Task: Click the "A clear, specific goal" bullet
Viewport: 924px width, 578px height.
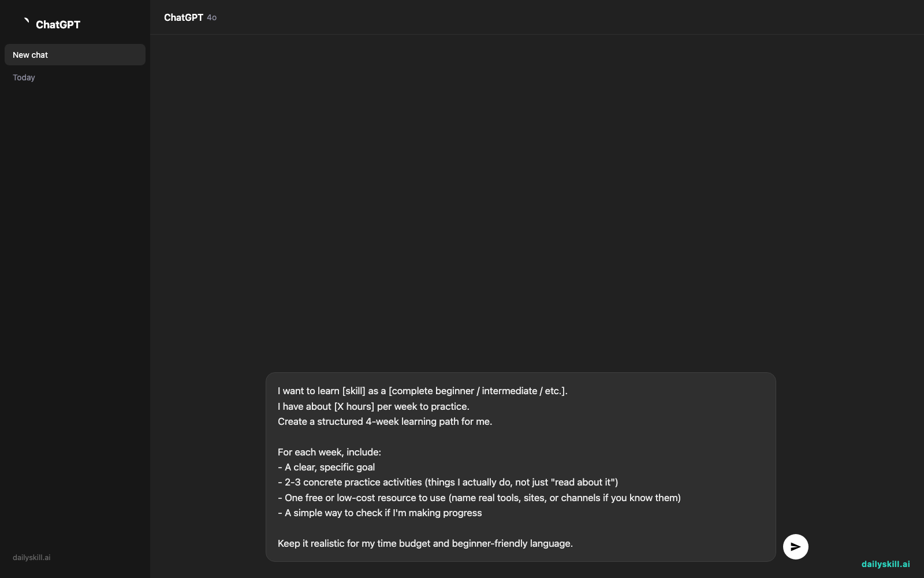Action: click(x=326, y=467)
